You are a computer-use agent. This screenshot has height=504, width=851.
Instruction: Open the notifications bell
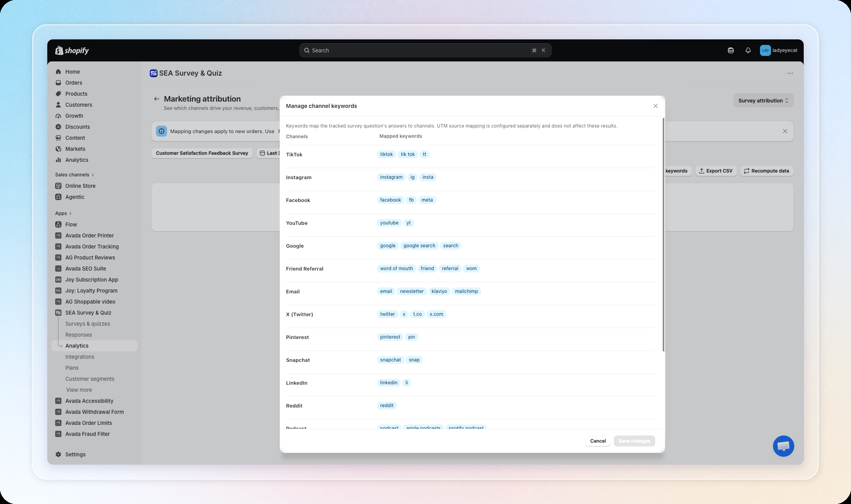coord(748,50)
